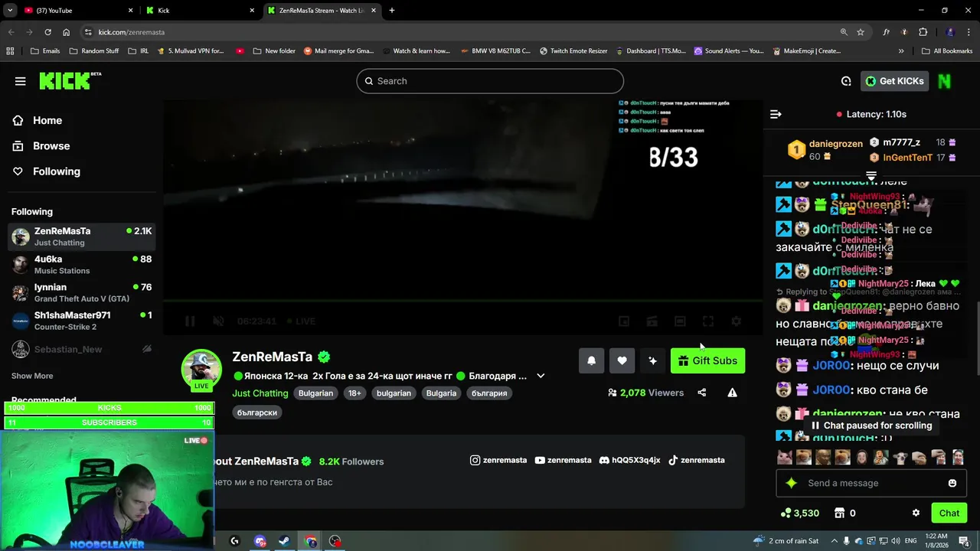Click the sparkle subscribe icon button
Viewport: 980px width, 551px height.
tap(652, 360)
